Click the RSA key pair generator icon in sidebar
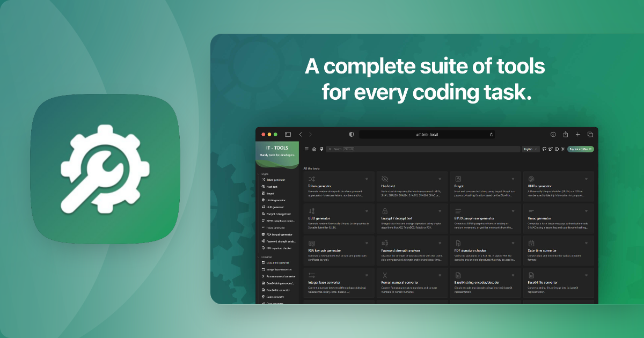 click(263, 234)
